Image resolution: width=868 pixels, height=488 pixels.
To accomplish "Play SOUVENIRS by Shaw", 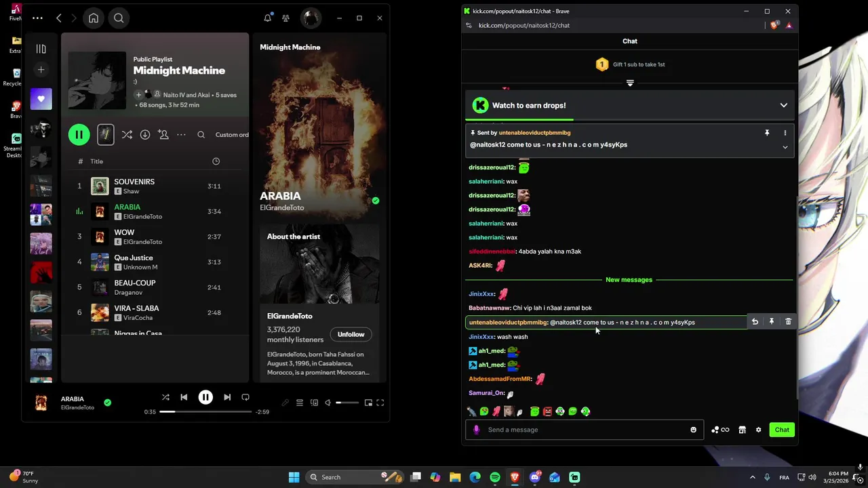I will click(x=155, y=186).
